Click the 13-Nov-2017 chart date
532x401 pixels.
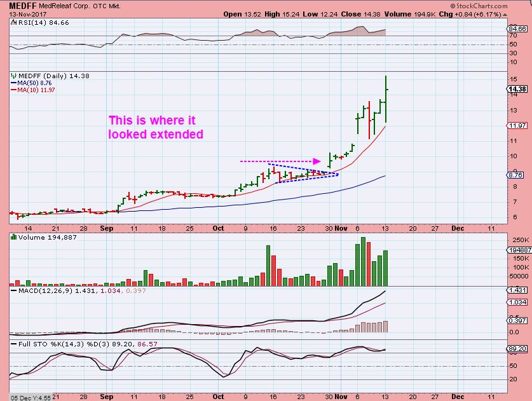point(28,15)
